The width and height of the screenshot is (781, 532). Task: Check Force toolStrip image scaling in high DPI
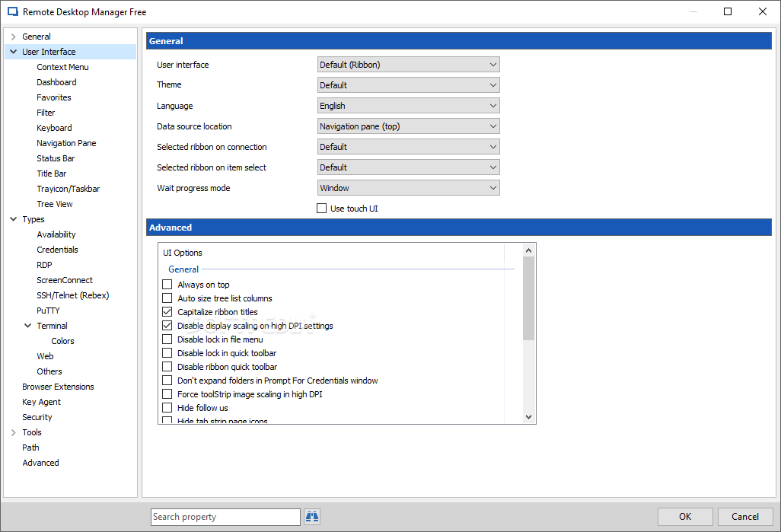[167, 394]
